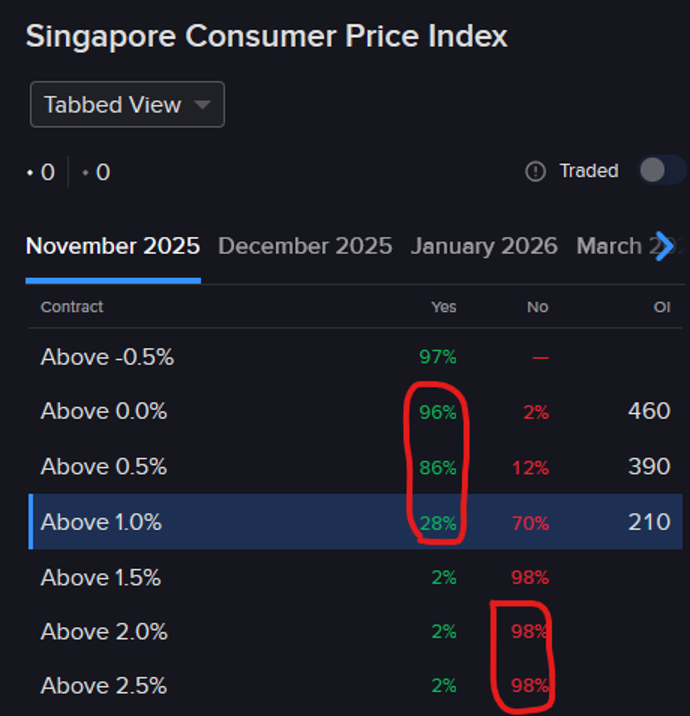
Task: Select the Above 1.0% contract row
Action: click(101, 522)
